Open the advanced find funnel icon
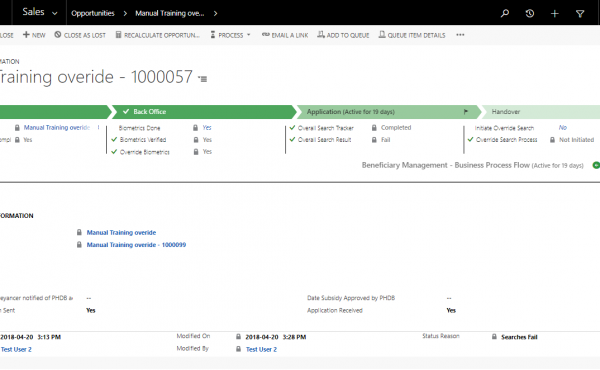600x370 pixels. click(580, 14)
